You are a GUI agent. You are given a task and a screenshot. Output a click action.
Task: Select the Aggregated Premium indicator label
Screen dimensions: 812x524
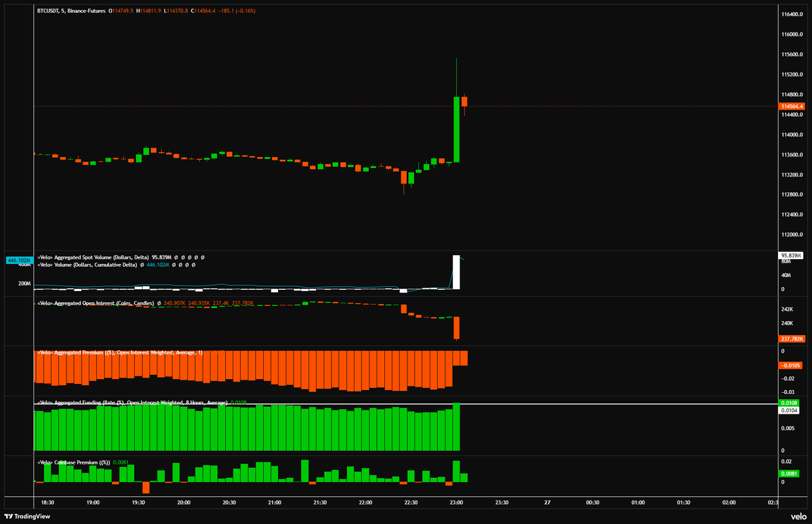(120, 353)
